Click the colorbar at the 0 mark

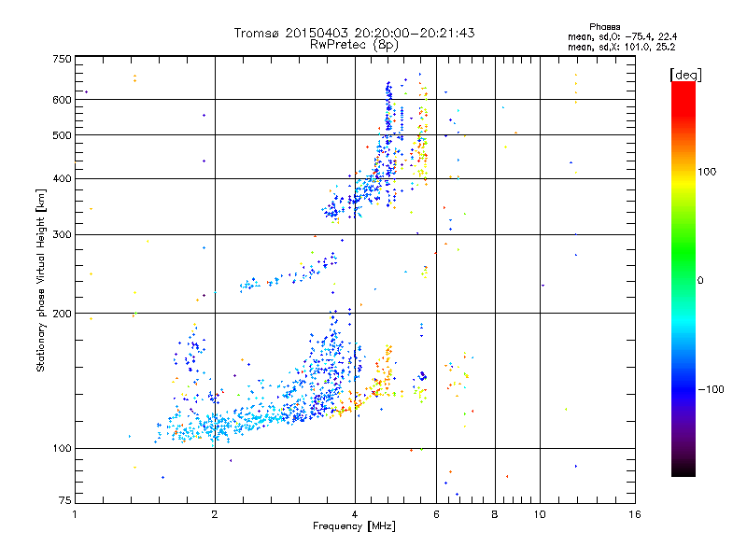pos(684,281)
